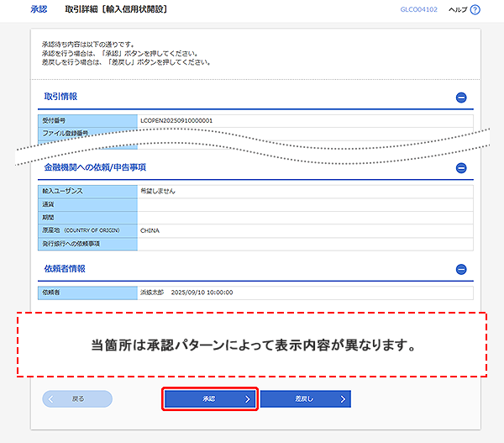Click the 差戻し send-back button
The height and width of the screenshot is (443, 504).
[x=306, y=399]
